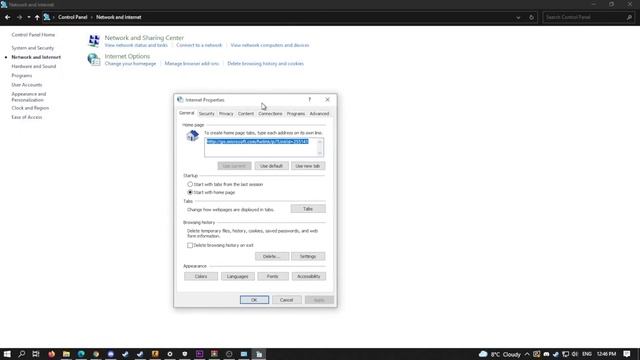Image resolution: width=640 pixels, height=360 pixels.
Task: Enable Delete browsing history on exit
Action: coord(190,245)
